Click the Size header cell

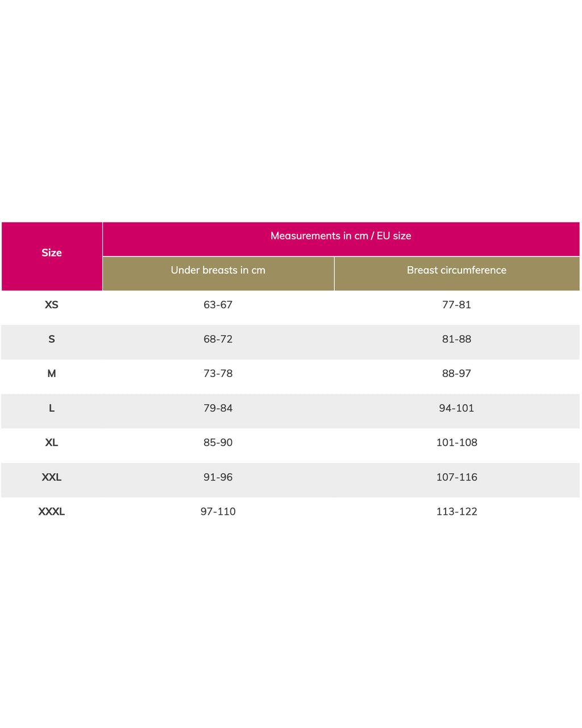(52, 256)
